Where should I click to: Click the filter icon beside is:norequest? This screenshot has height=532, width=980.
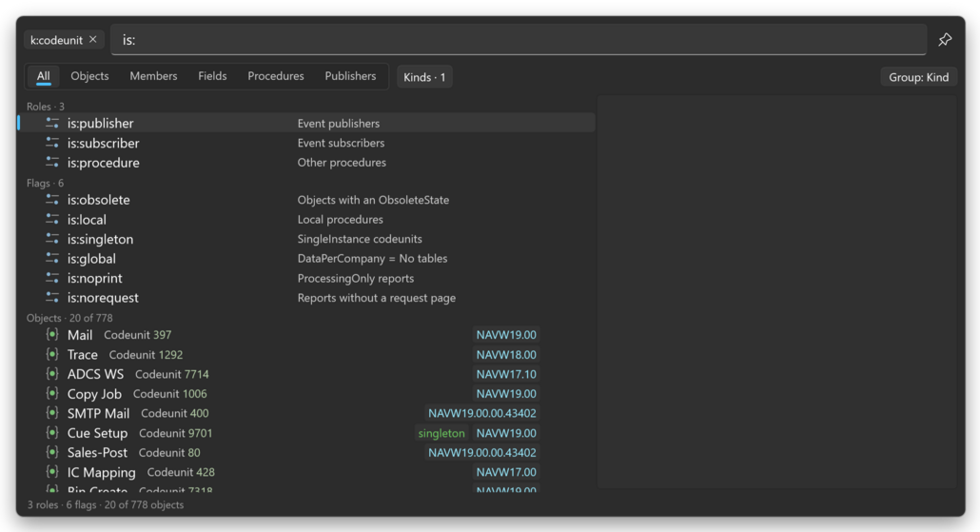pyautogui.click(x=52, y=298)
